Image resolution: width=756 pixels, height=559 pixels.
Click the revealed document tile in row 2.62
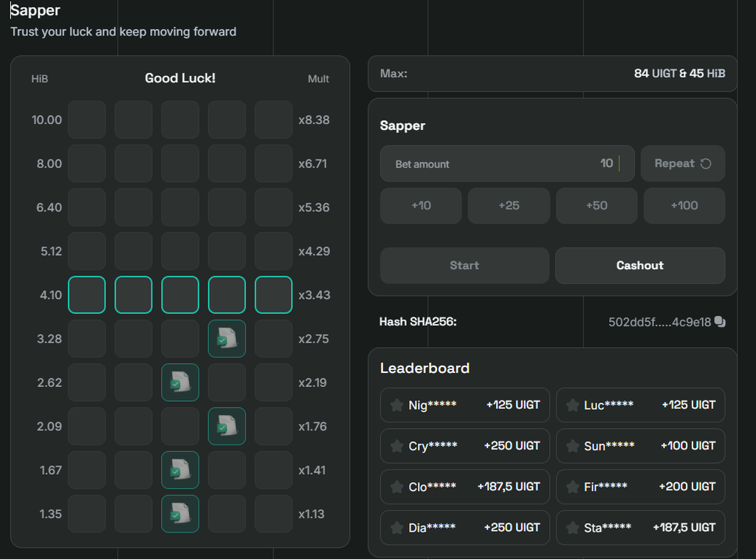180,383
